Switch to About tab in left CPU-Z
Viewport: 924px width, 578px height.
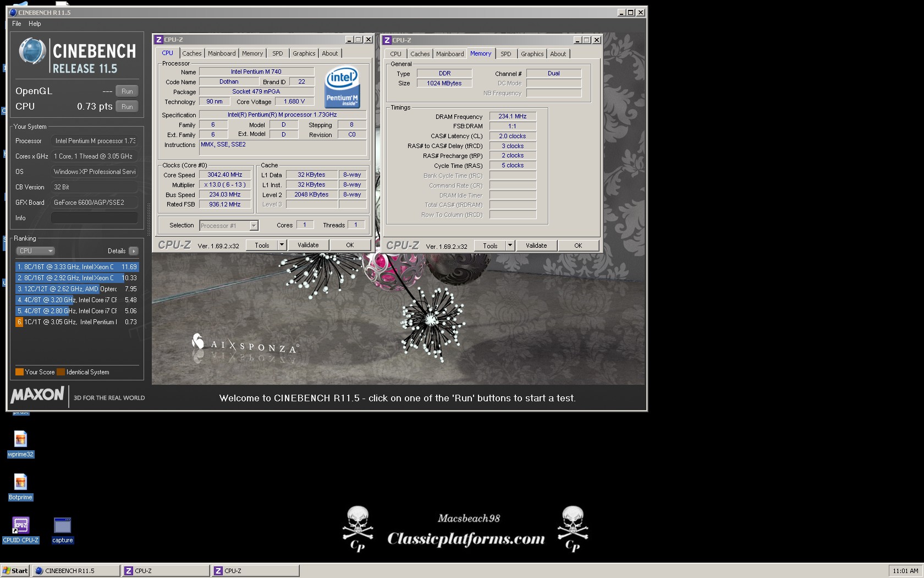tap(330, 53)
